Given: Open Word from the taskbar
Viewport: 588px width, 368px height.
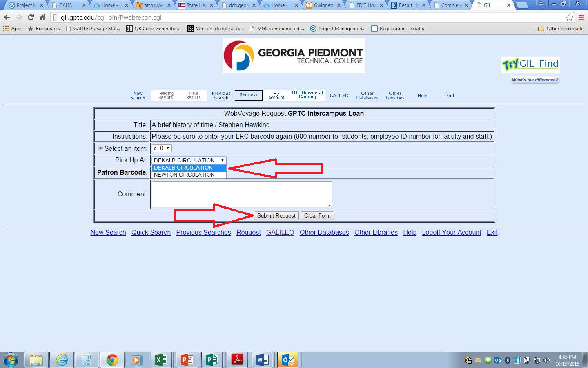Looking at the screenshot, I should pos(263,360).
